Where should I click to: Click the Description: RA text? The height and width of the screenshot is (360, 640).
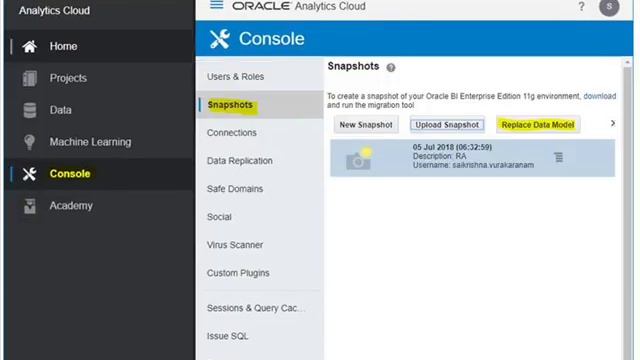coord(439,156)
